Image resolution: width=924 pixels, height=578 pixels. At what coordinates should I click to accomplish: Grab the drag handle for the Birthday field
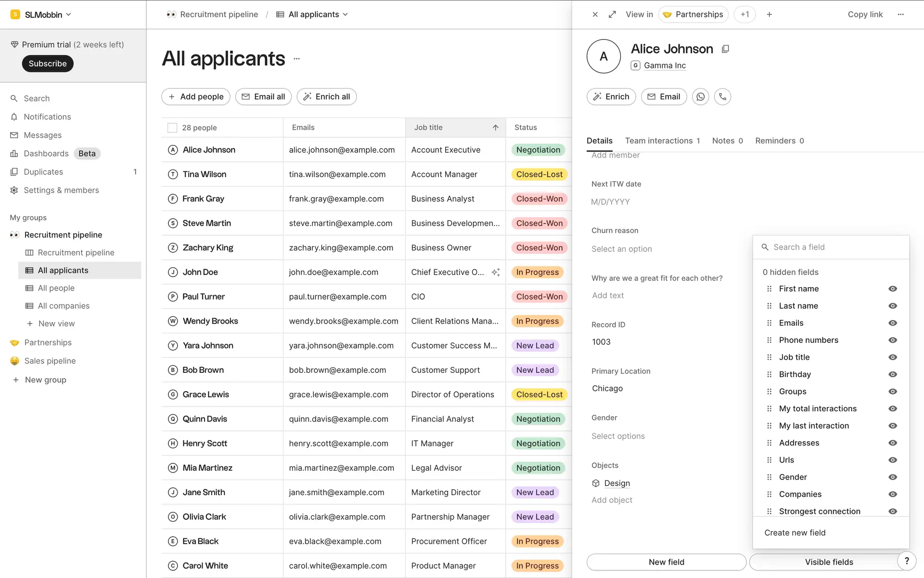click(x=769, y=374)
